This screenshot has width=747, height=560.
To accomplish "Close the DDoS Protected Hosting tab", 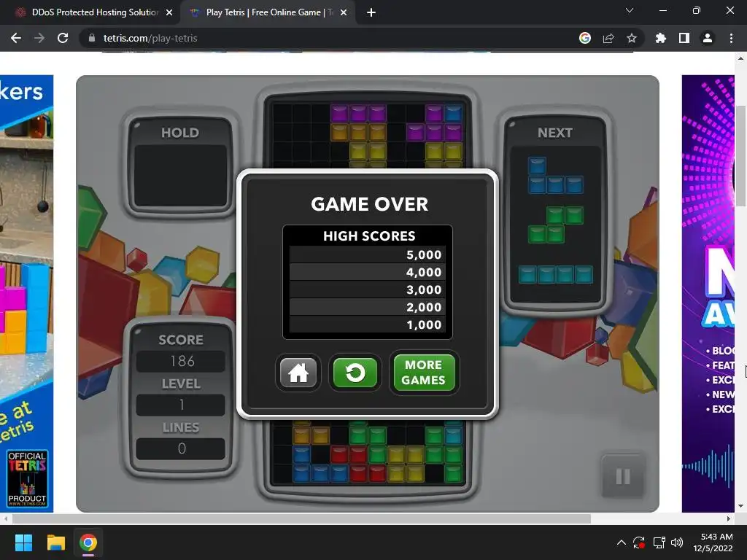I will (x=169, y=12).
